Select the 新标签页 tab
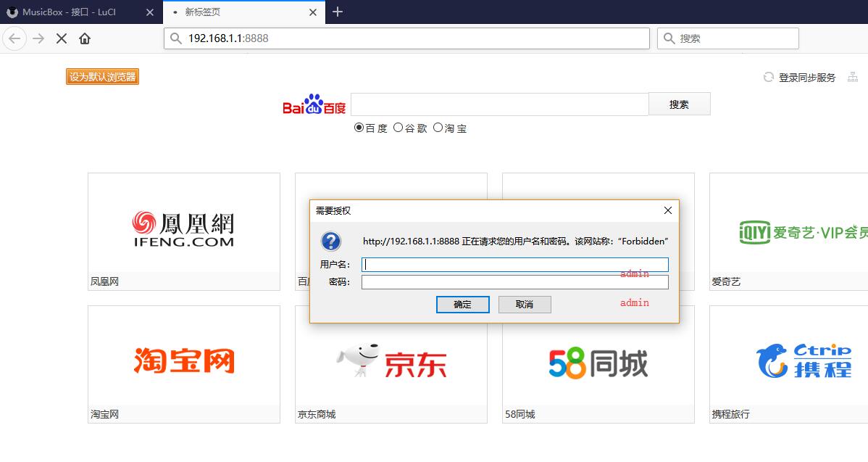This screenshot has height=462, width=868. coord(243,12)
